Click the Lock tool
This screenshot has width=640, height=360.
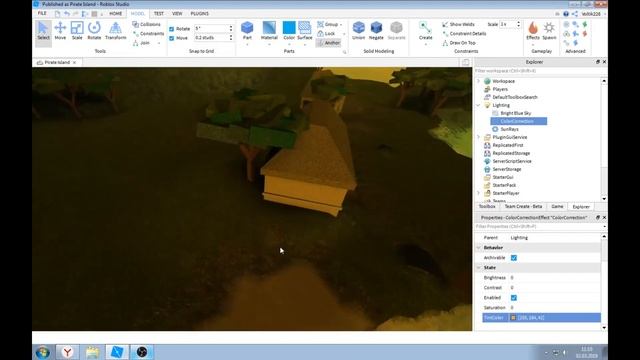[327, 33]
